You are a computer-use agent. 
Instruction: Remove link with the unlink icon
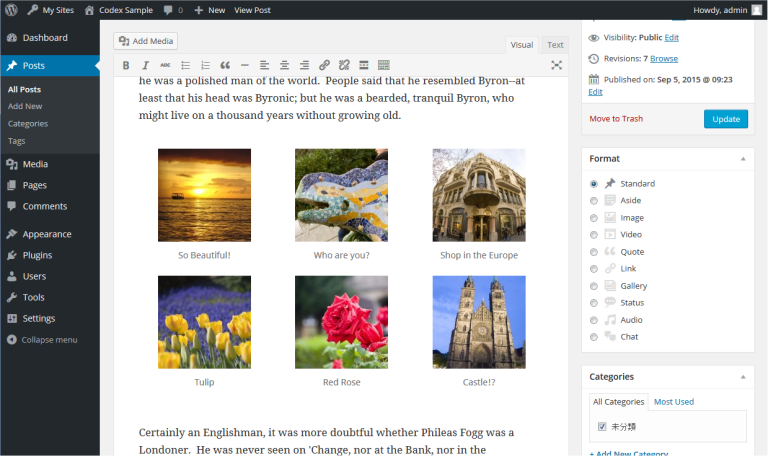point(344,65)
